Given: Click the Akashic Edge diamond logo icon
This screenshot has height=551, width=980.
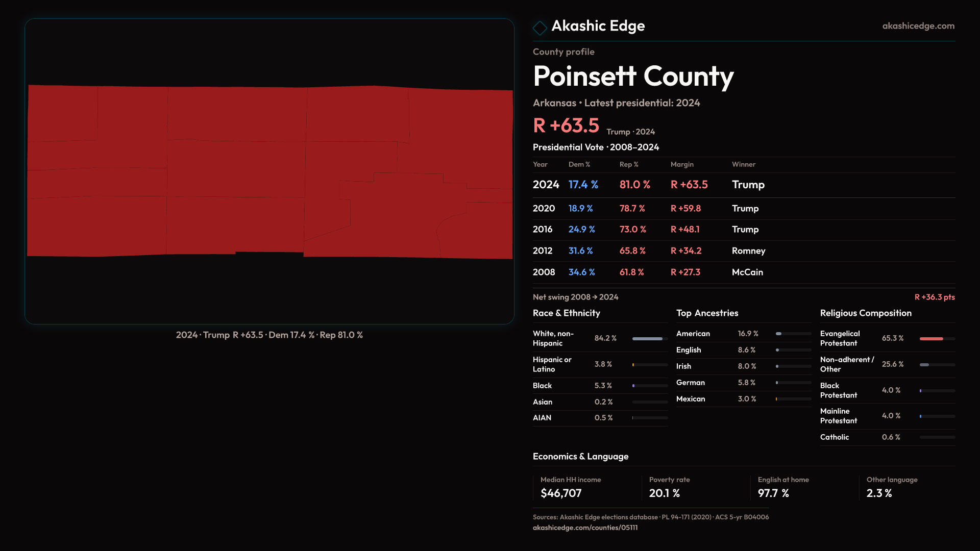Looking at the screenshot, I should tap(540, 28).
